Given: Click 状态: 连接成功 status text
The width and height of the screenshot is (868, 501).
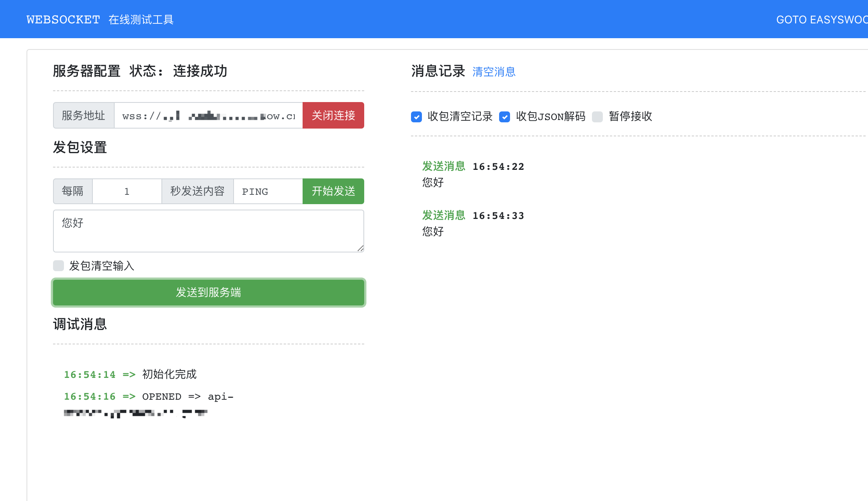Looking at the screenshot, I should pos(178,71).
